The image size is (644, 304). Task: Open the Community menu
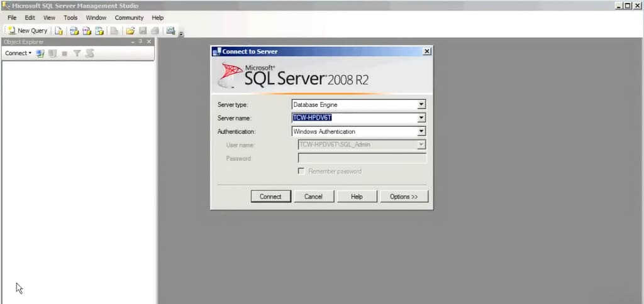[129, 18]
